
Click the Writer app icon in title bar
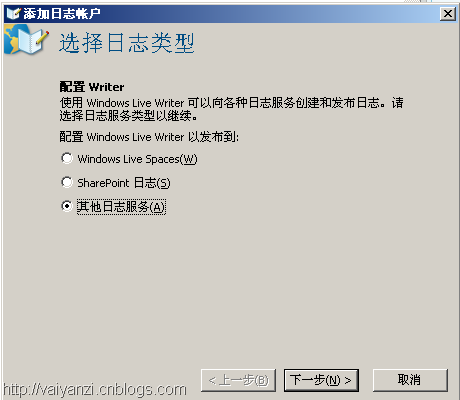point(14,13)
